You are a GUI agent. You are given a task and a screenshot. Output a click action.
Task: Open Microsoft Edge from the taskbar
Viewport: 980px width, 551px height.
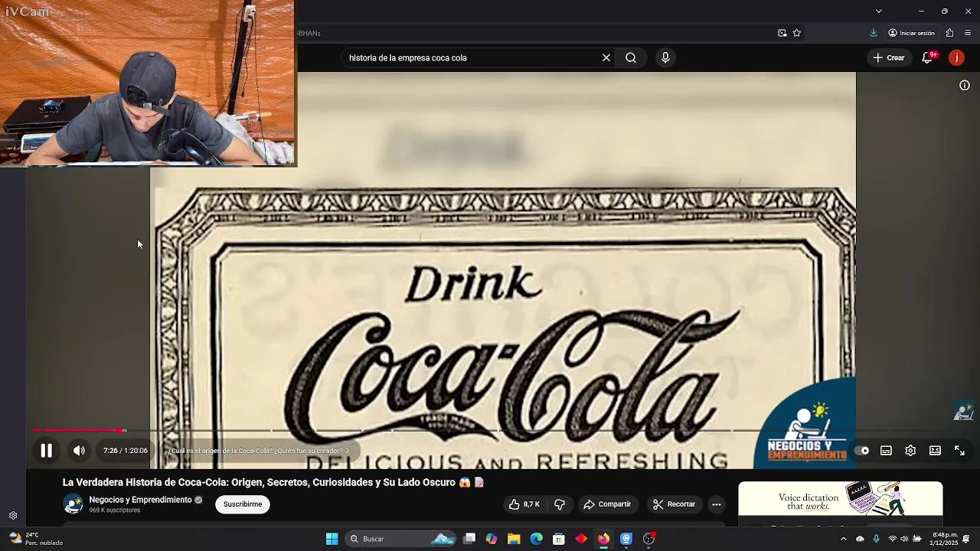pos(536,539)
